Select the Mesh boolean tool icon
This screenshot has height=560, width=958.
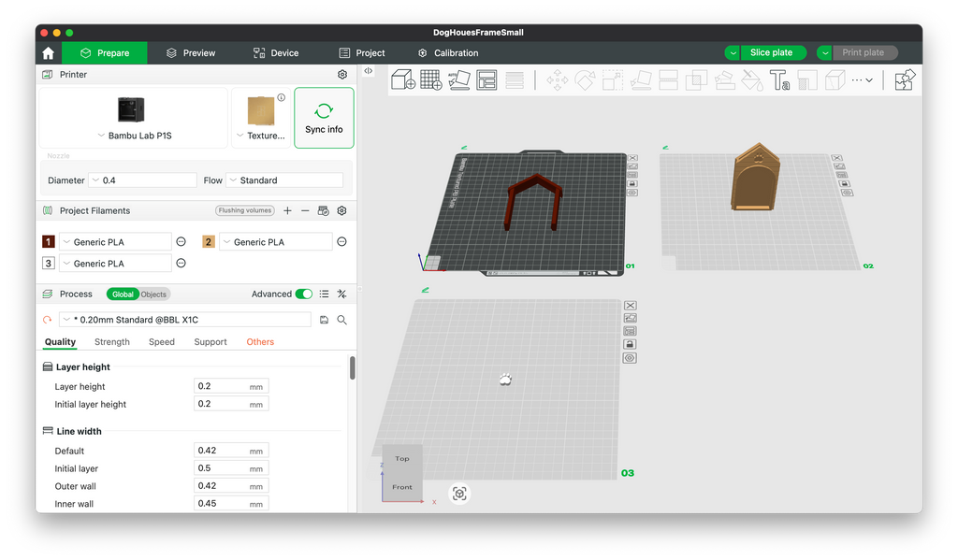click(696, 80)
